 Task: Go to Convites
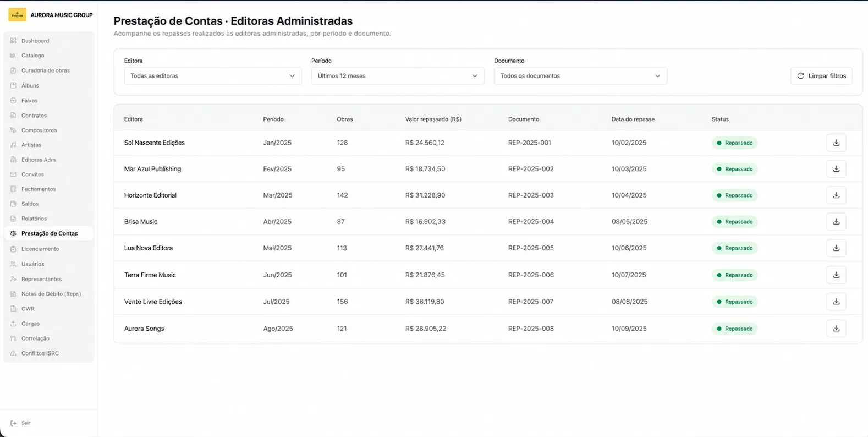point(48,174)
